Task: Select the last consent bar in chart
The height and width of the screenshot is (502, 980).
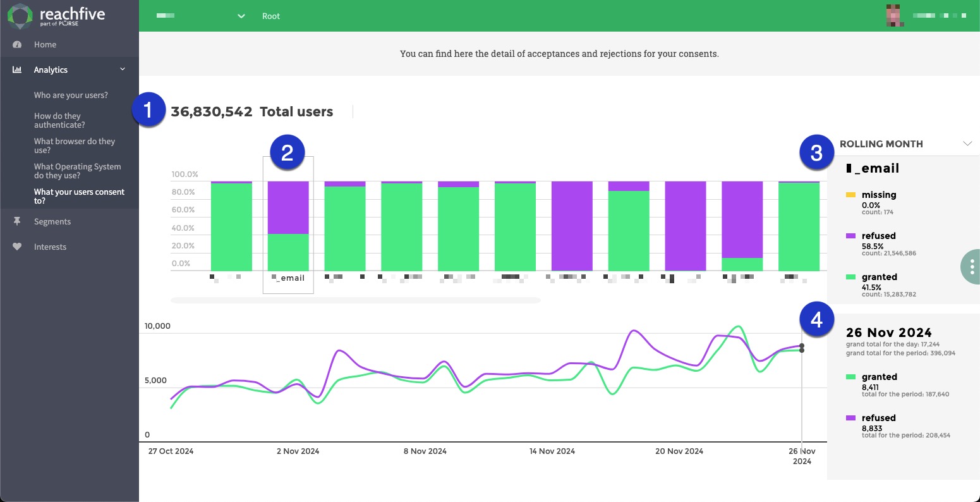Action: point(799,226)
